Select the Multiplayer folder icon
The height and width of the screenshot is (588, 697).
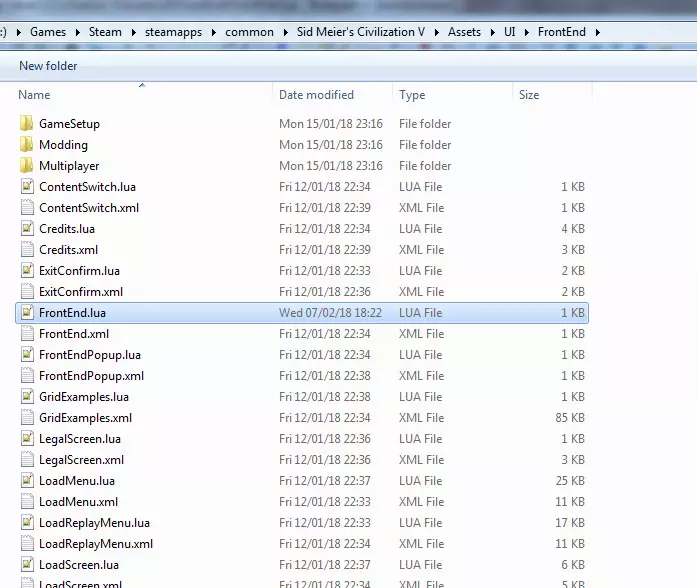click(27, 165)
